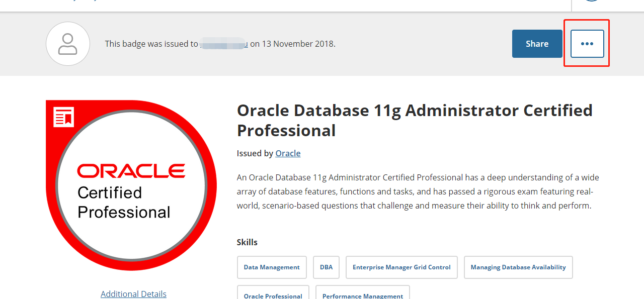Select the DBA skill tag

[x=326, y=267]
